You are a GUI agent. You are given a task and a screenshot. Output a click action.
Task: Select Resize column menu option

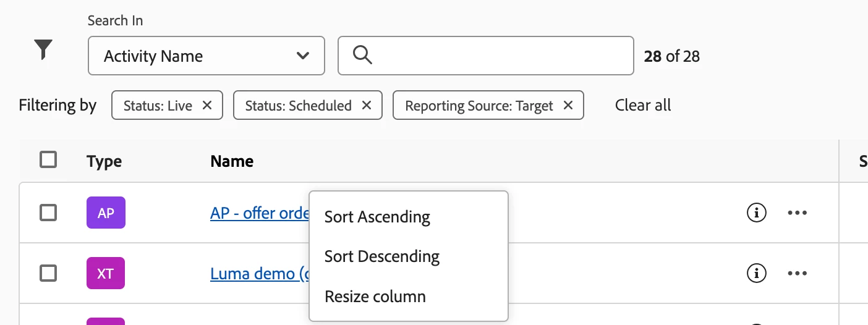click(x=375, y=296)
